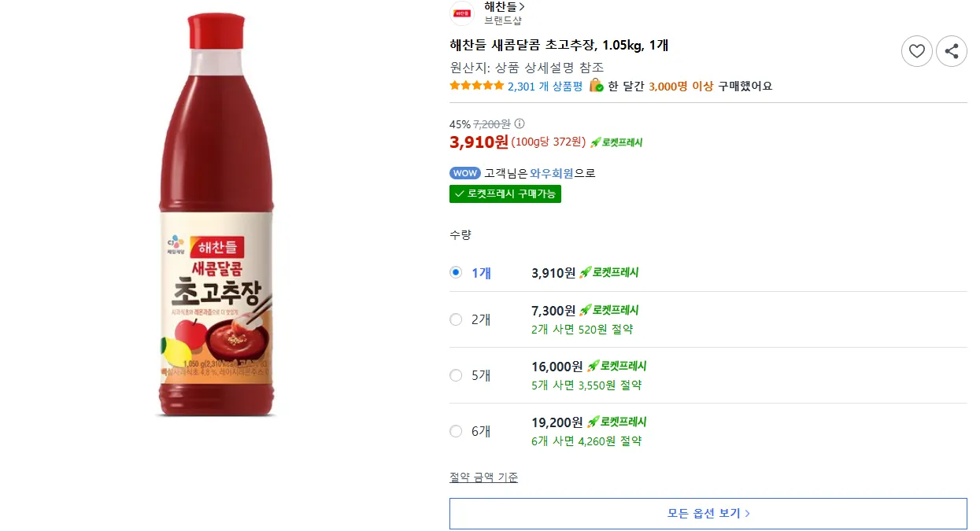Expand 모든 옵션 보기 to see all options
980x531 pixels.
708,513
